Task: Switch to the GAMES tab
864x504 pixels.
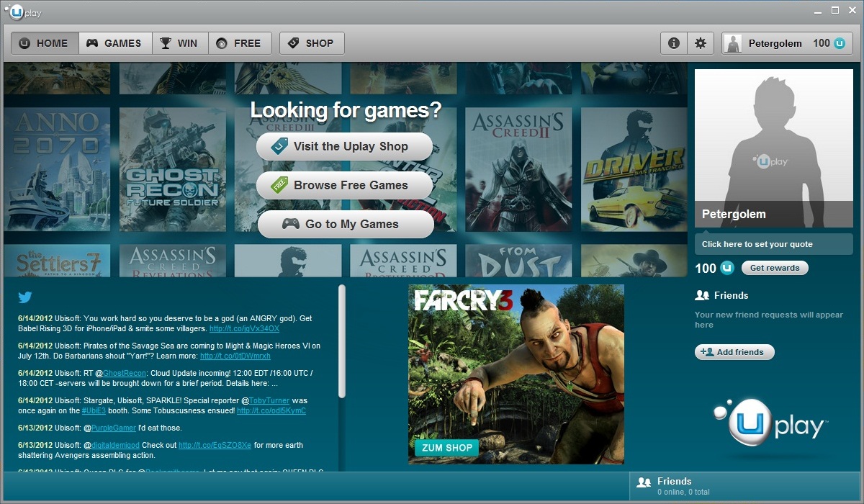Action: click(115, 43)
